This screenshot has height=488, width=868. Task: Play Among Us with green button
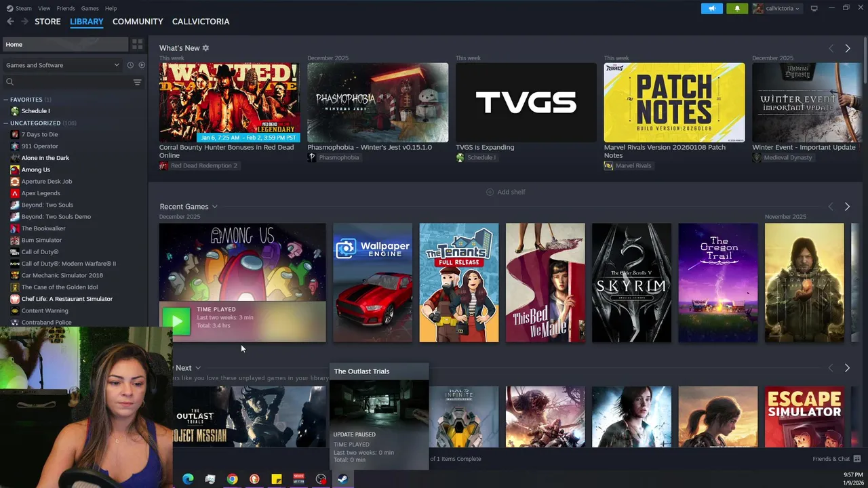[x=177, y=322]
